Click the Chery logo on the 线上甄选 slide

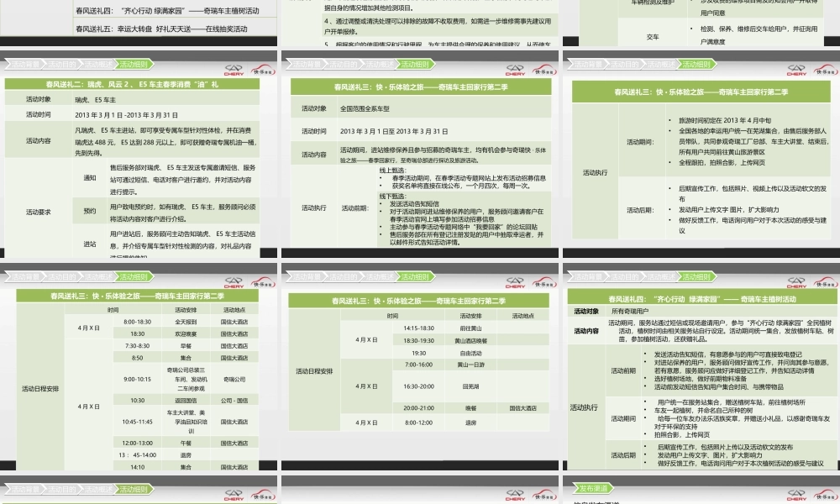point(515,70)
